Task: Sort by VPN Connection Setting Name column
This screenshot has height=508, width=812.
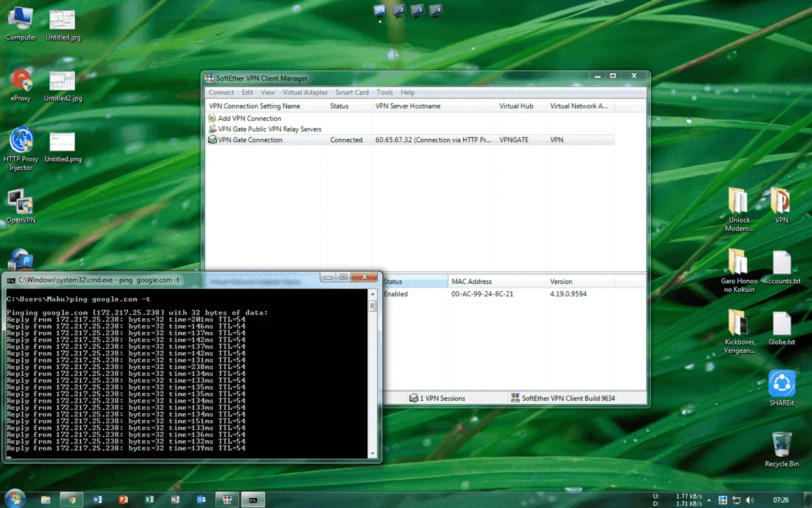Action: (x=266, y=106)
